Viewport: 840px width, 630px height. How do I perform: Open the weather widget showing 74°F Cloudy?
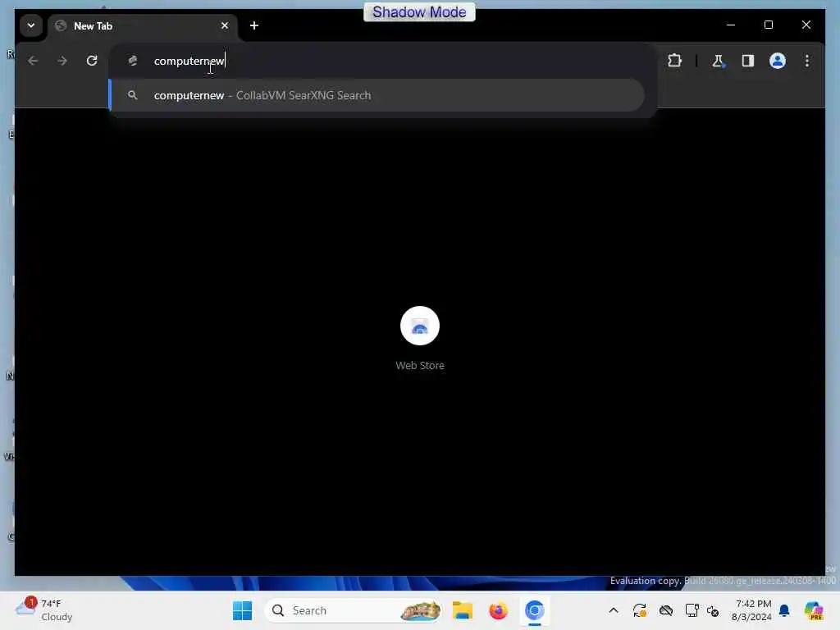44,610
